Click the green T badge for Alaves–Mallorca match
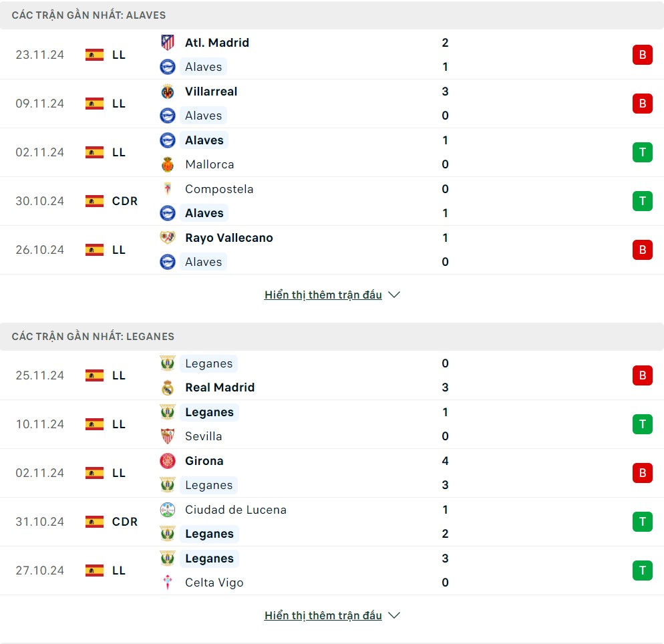The width and height of the screenshot is (664, 644). 642,152
